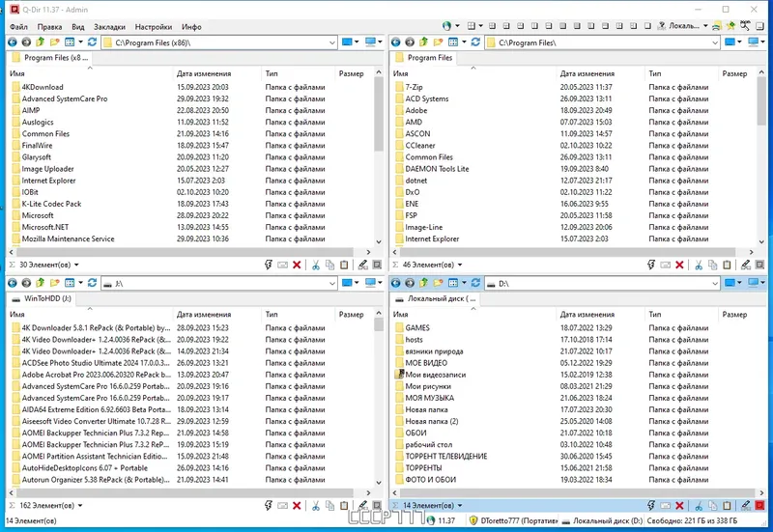
Task: Click the globe icon in the main toolbar
Action: coord(446,26)
